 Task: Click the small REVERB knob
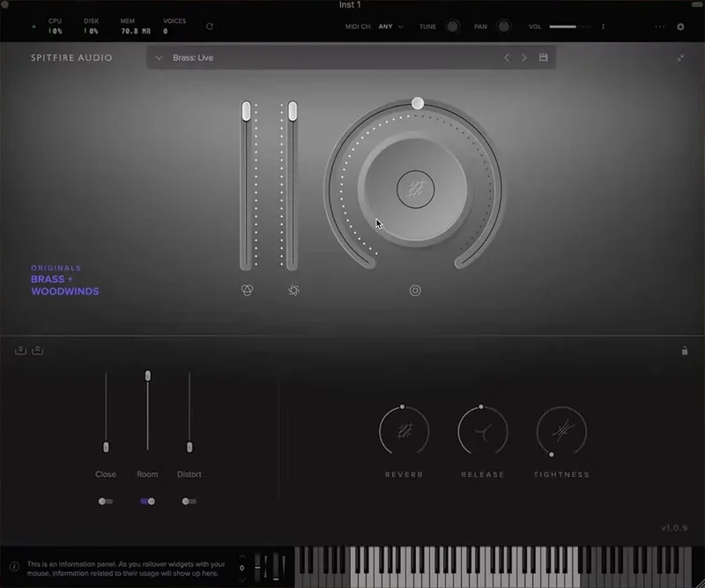pos(404,430)
